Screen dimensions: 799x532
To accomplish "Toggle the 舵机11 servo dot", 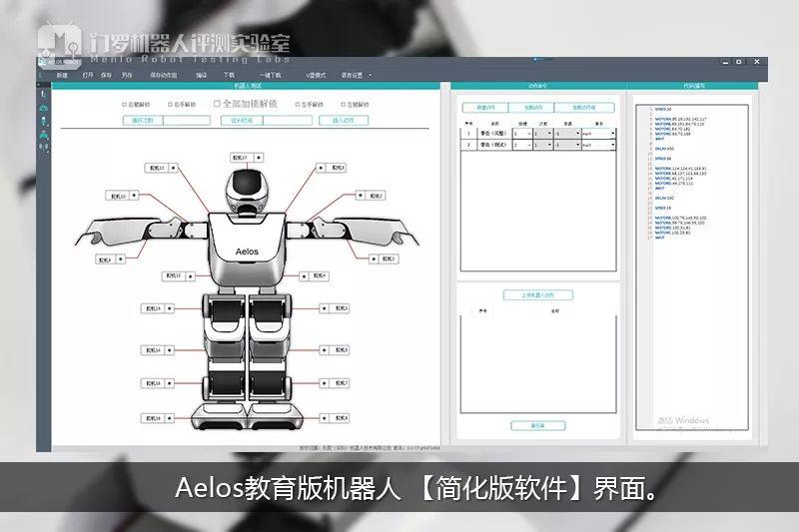I will click(173, 168).
